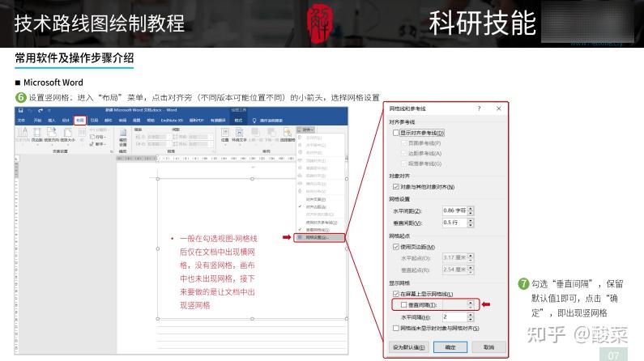Choose 使用对齐参考线 in the align menu
The image size is (644, 361).
[x=322, y=223]
